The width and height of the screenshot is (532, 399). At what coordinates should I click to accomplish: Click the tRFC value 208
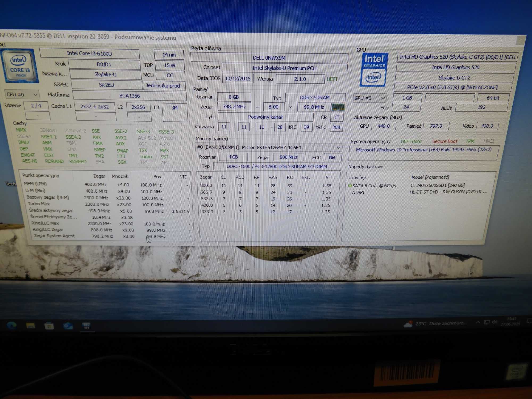point(336,127)
